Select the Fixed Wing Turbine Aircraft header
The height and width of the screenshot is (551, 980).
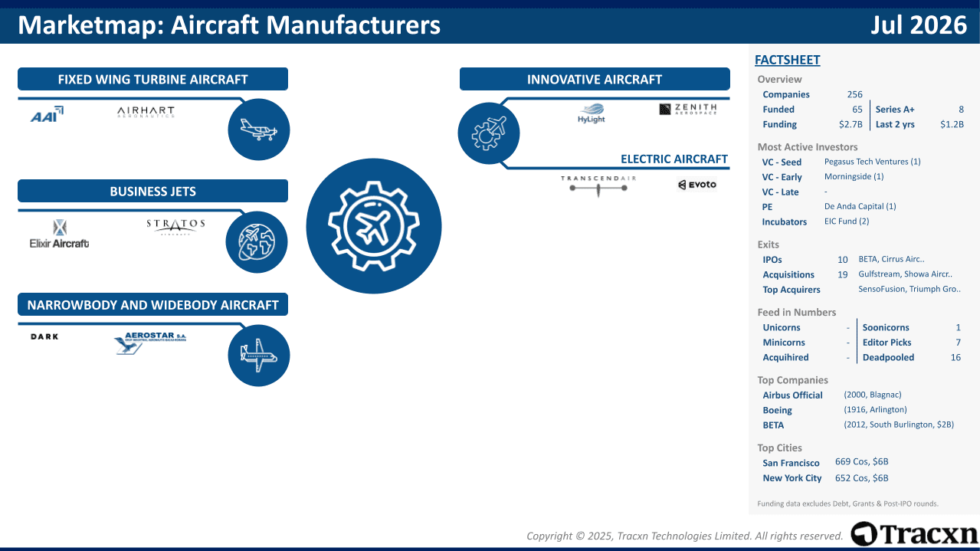(x=152, y=79)
